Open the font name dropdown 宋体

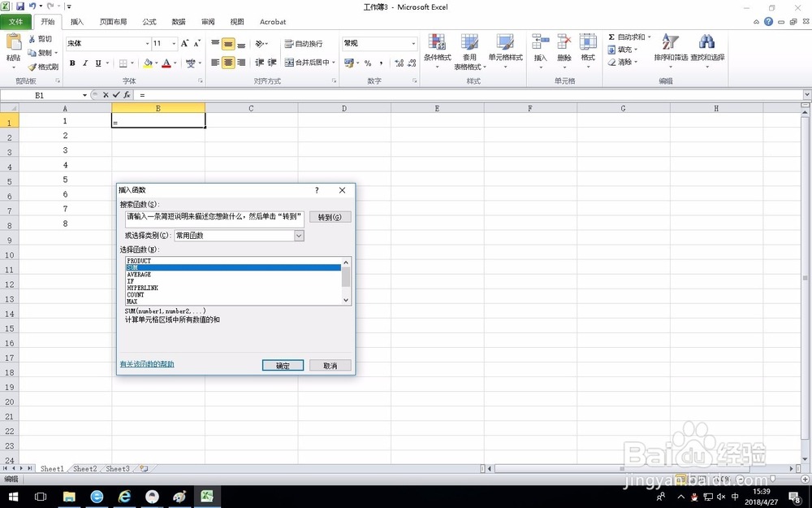click(x=147, y=44)
